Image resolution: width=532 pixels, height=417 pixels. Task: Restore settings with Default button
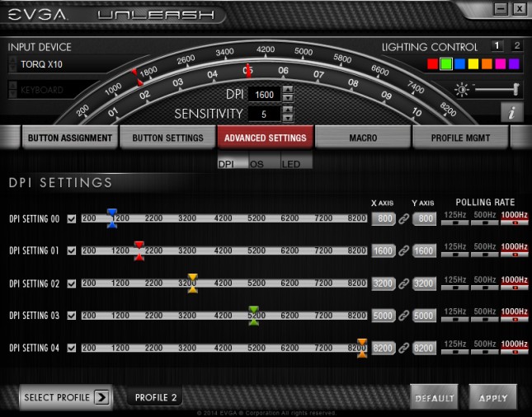pyautogui.click(x=435, y=398)
